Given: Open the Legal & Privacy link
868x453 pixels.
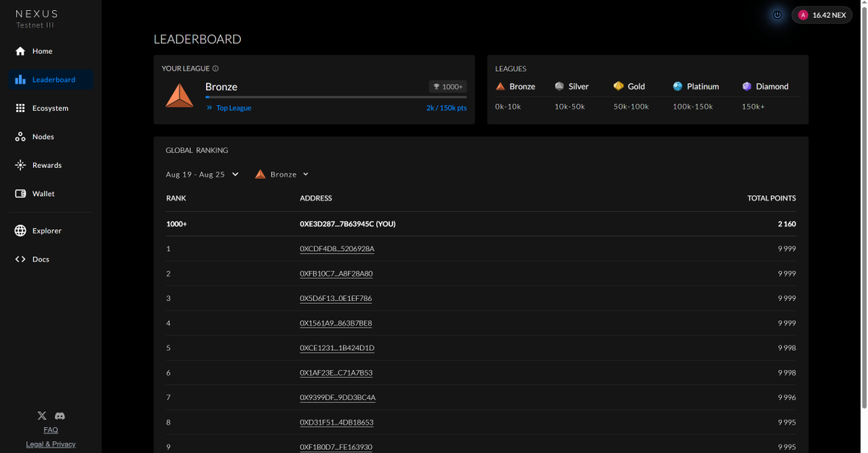Looking at the screenshot, I should tap(51, 444).
